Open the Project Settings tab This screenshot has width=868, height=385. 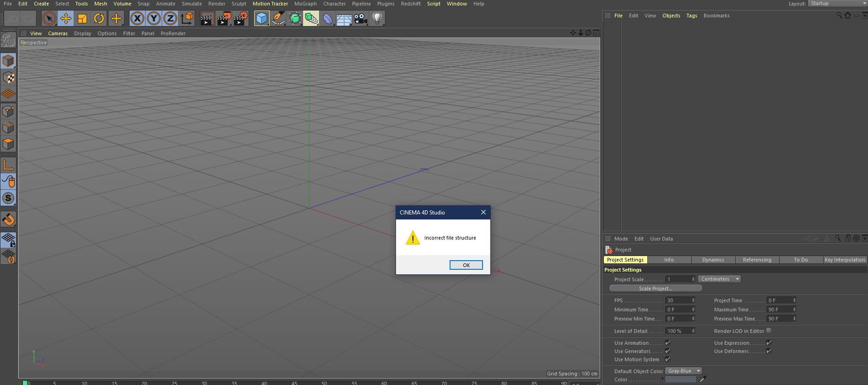[625, 260]
